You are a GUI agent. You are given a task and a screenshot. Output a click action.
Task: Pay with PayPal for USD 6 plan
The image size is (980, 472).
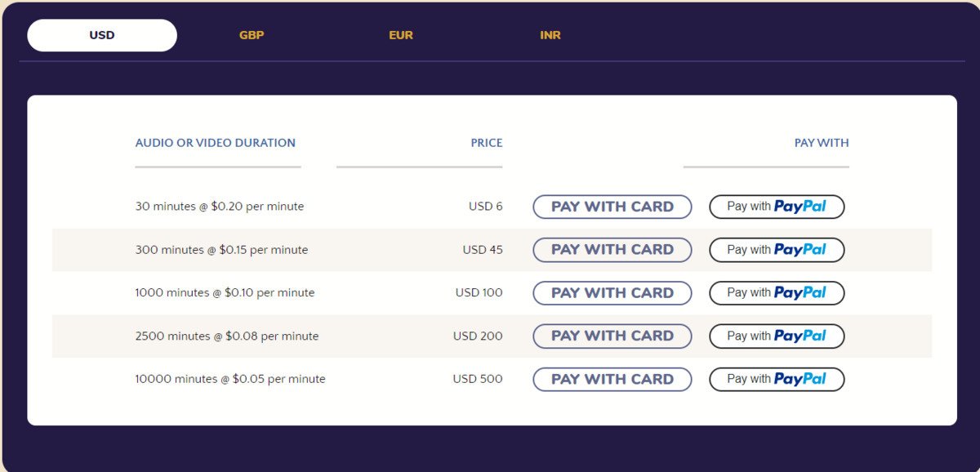[x=776, y=207]
